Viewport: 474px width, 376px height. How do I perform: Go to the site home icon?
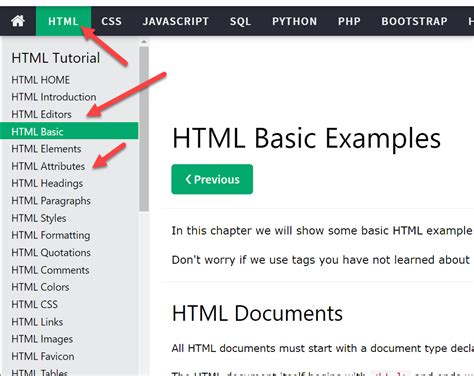[18, 21]
